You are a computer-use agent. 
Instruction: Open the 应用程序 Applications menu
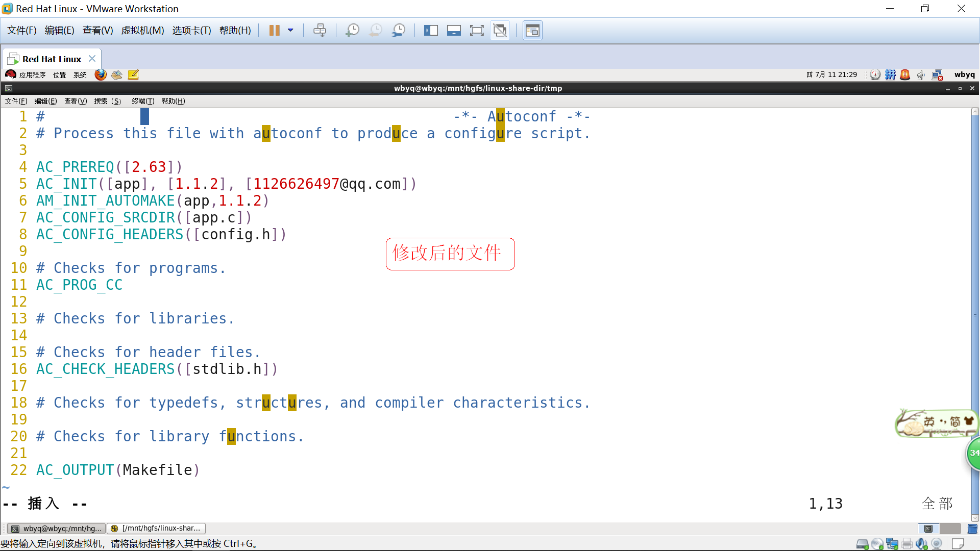32,75
